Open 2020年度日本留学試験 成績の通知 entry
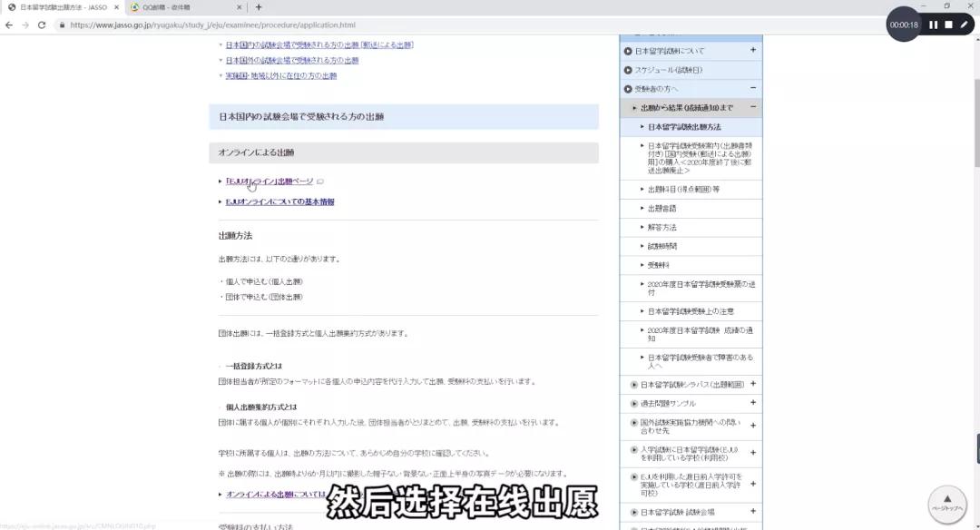Image resolution: width=980 pixels, height=530 pixels. [x=700, y=334]
